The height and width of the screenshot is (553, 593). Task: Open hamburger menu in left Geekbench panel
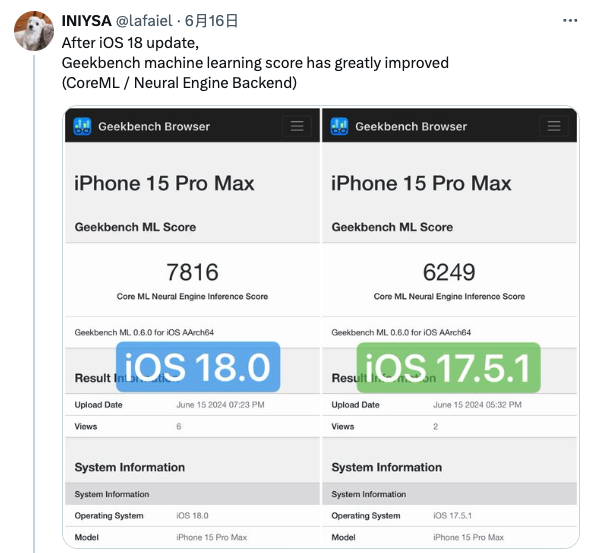(x=297, y=126)
